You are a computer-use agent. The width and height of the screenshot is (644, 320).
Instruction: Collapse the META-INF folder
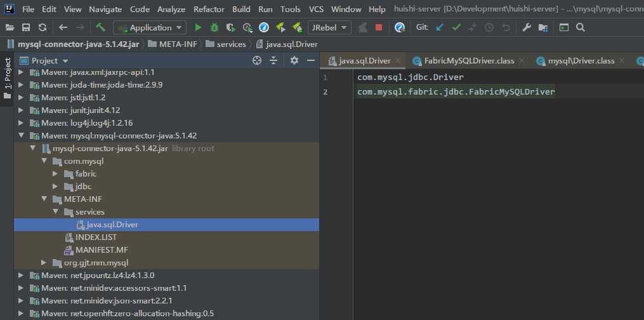44,199
